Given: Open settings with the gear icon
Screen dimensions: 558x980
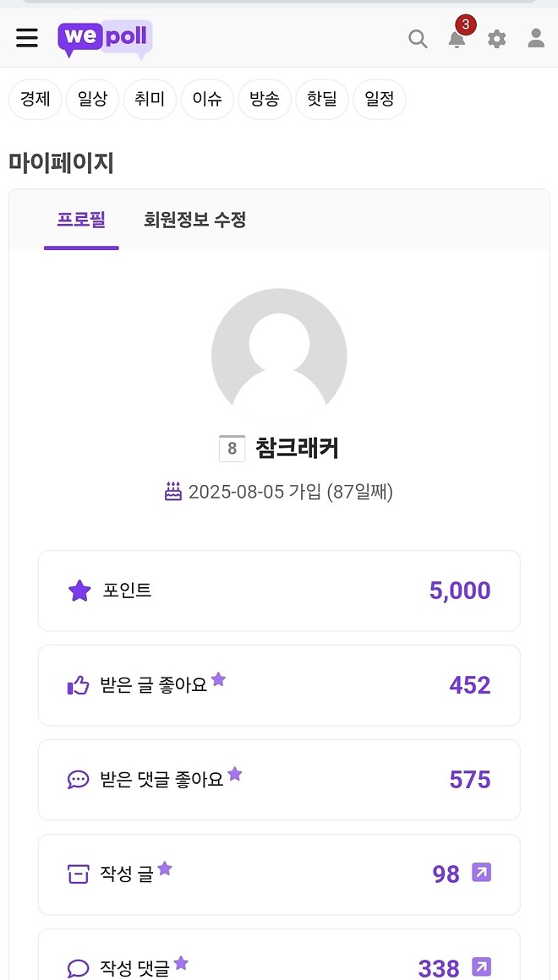Looking at the screenshot, I should pyautogui.click(x=496, y=38).
